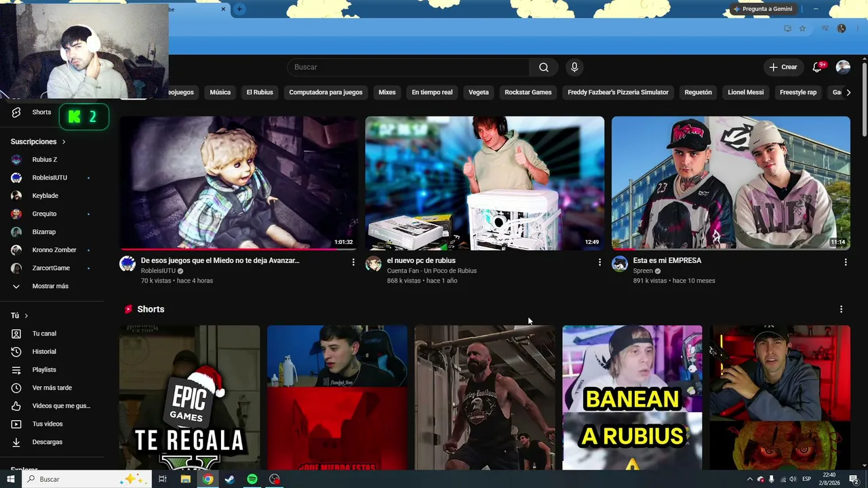Click the YouTube search magnifier button
Viewport: 868px width, 488px height.
pyautogui.click(x=544, y=67)
